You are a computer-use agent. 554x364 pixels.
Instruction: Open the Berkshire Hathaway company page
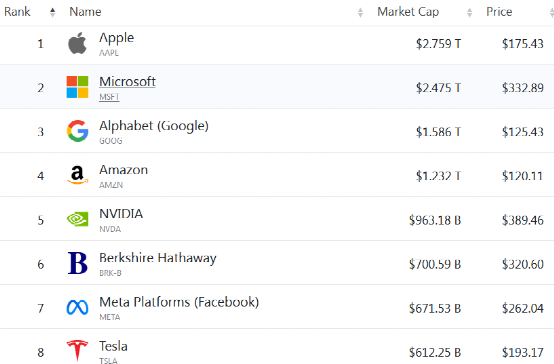(158, 258)
